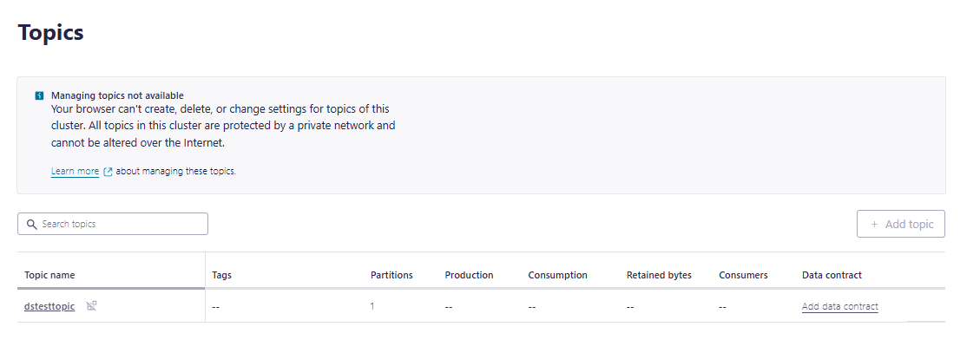Sort by the Consumption column header
This screenshot has width=980, height=353.
pyautogui.click(x=557, y=275)
